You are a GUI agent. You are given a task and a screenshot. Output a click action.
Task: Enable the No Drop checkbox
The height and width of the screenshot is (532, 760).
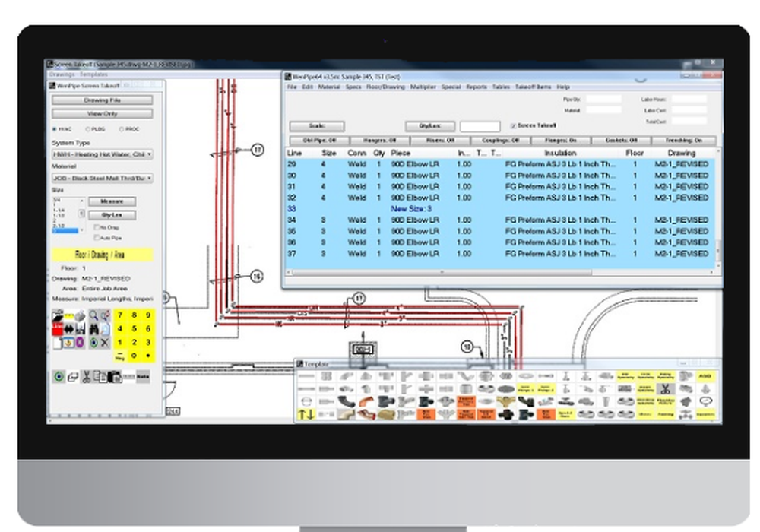[99, 228]
